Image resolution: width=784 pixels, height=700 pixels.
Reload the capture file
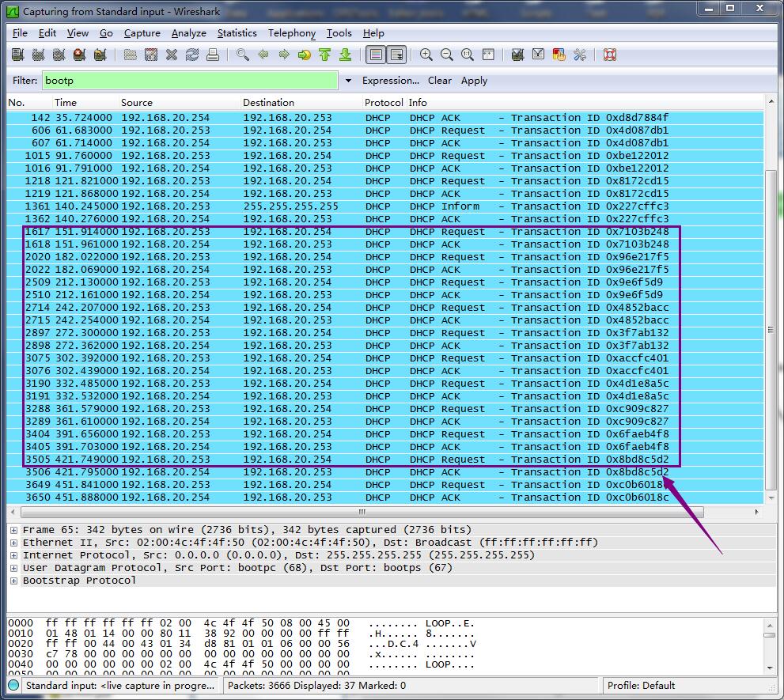tap(192, 55)
